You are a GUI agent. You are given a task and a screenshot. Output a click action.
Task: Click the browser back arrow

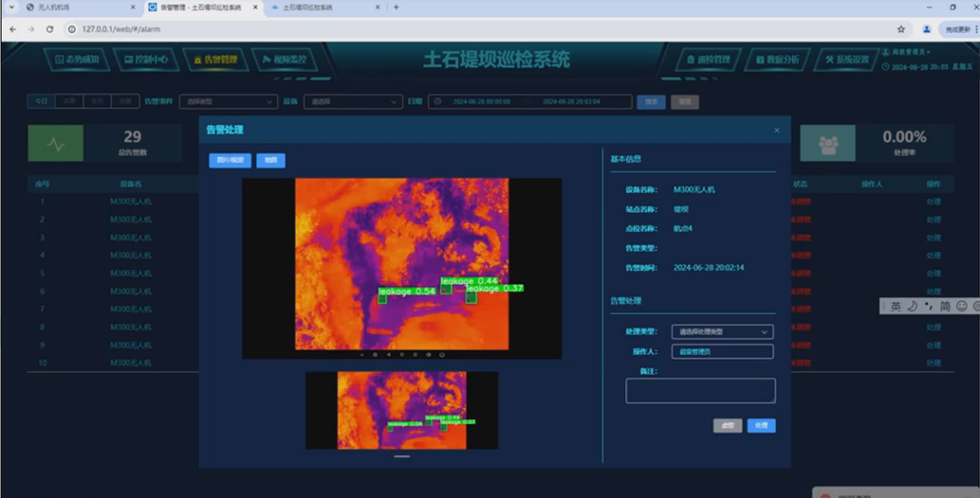(x=13, y=29)
